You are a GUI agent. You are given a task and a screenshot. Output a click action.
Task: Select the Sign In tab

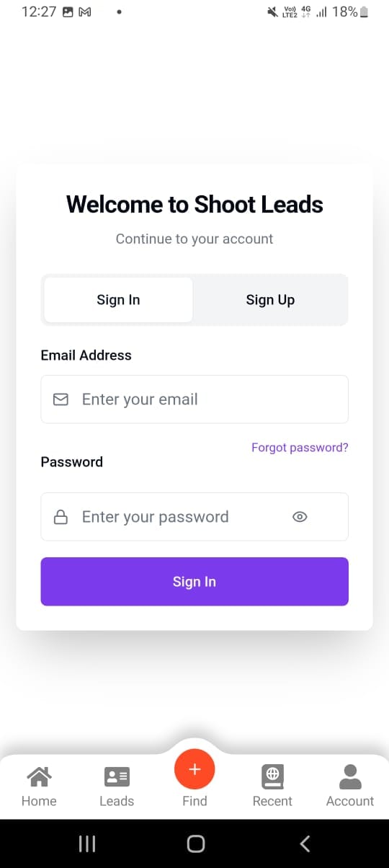[x=118, y=300]
